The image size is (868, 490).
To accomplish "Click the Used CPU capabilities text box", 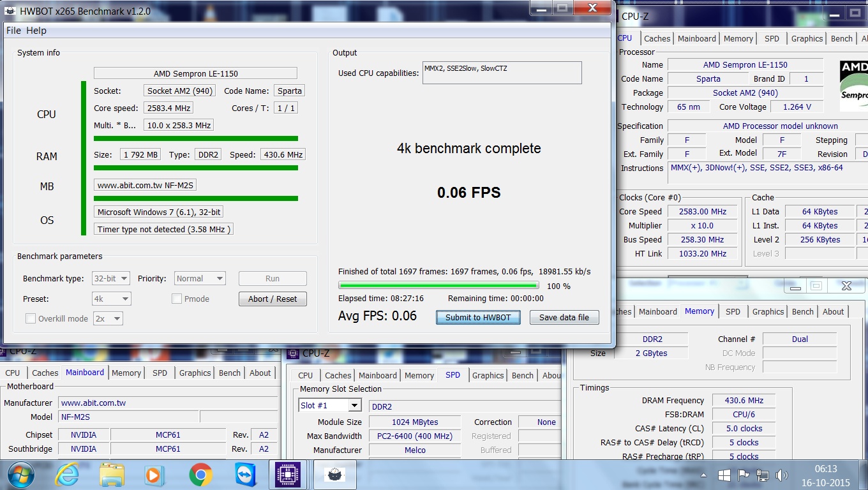I will [502, 73].
